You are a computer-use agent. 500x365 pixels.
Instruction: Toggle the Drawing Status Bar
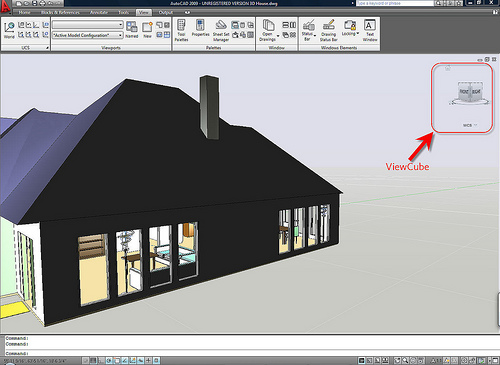coord(328,30)
